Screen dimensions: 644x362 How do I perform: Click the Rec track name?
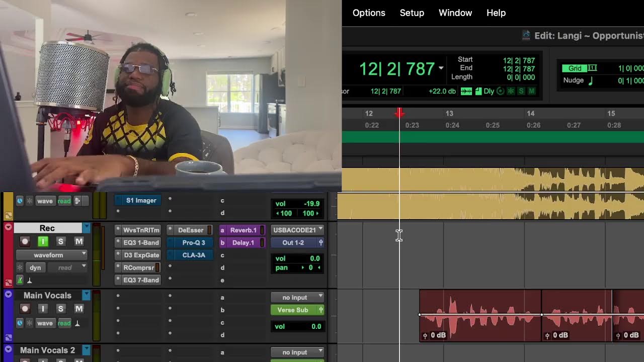(47, 228)
